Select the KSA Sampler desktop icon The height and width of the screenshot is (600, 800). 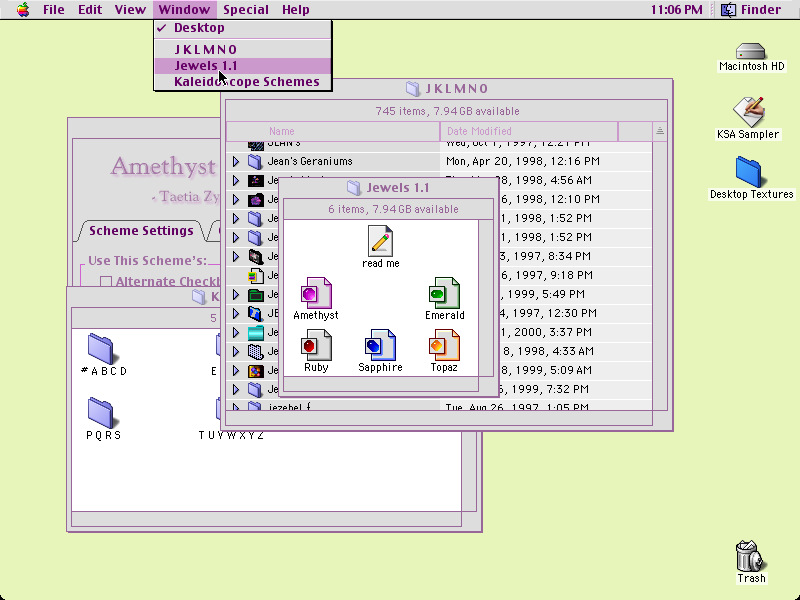point(748,112)
